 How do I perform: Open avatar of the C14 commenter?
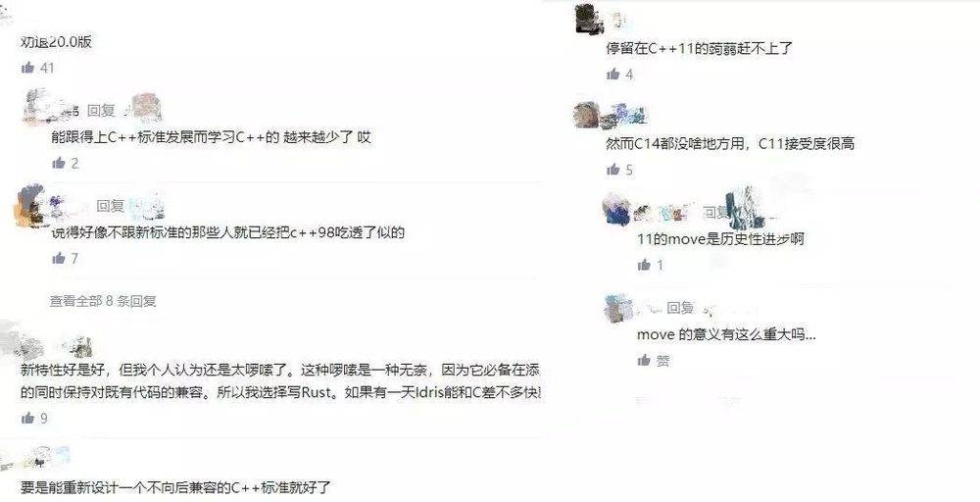pyautogui.click(x=587, y=115)
